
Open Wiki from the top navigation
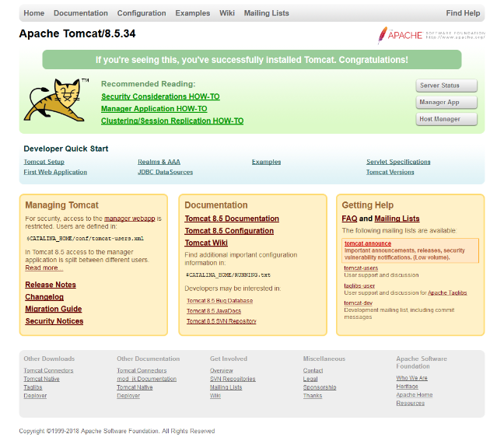point(227,13)
